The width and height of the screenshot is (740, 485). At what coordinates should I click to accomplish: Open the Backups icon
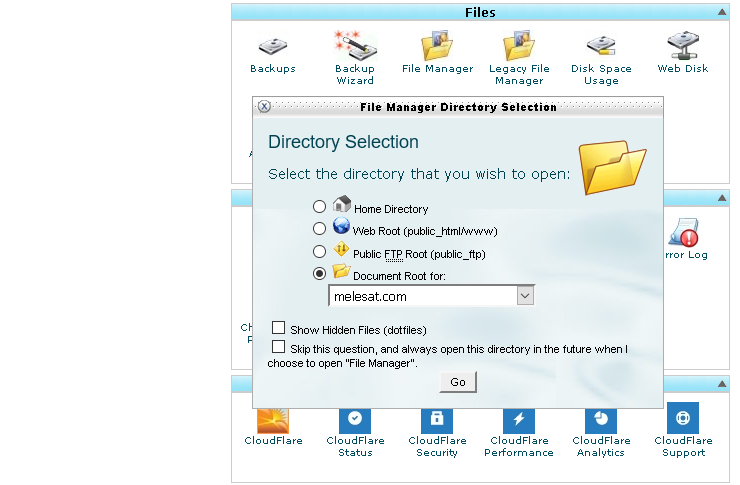tap(272, 47)
